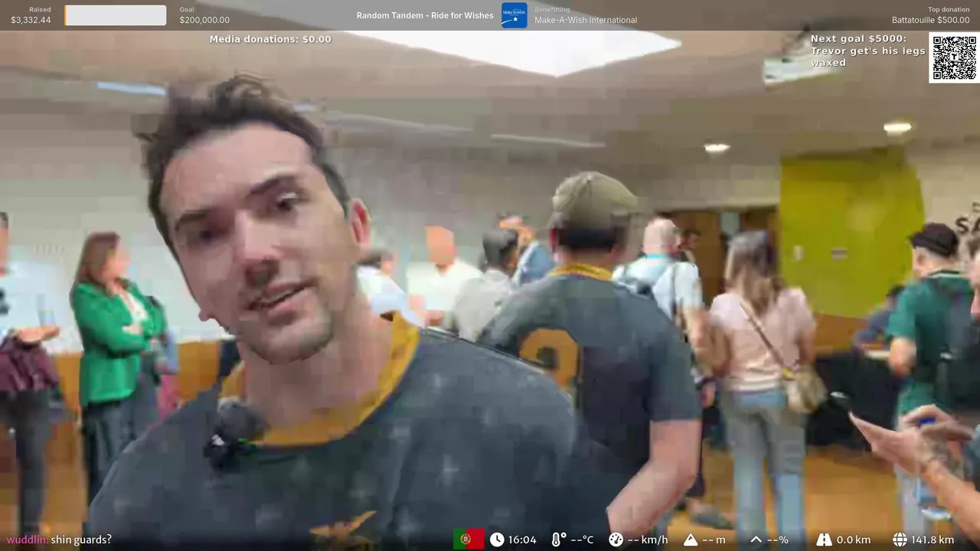Click the Random Tandem - Ride for Wishes title
The height and width of the screenshot is (551, 980).
[x=425, y=15]
